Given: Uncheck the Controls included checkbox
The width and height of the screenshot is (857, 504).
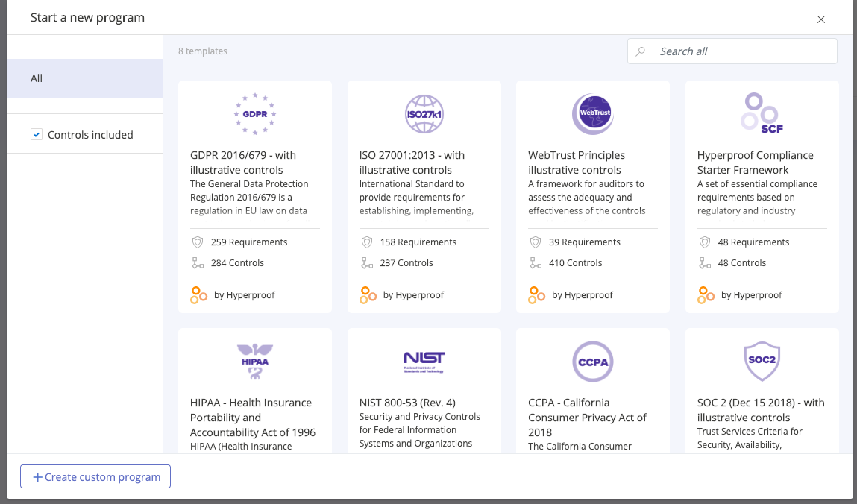Looking at the screenshot, I should (x=37, y=135).
